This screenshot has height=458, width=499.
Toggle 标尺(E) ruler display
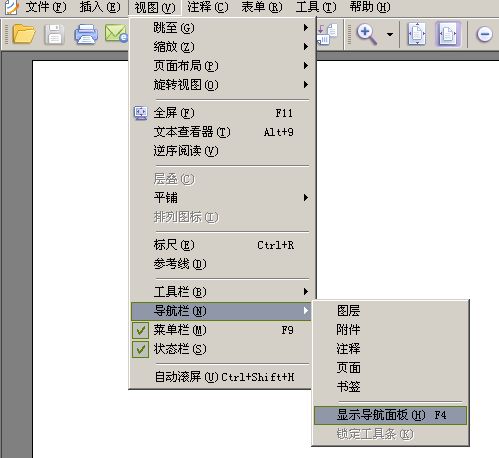click(221, 245)
